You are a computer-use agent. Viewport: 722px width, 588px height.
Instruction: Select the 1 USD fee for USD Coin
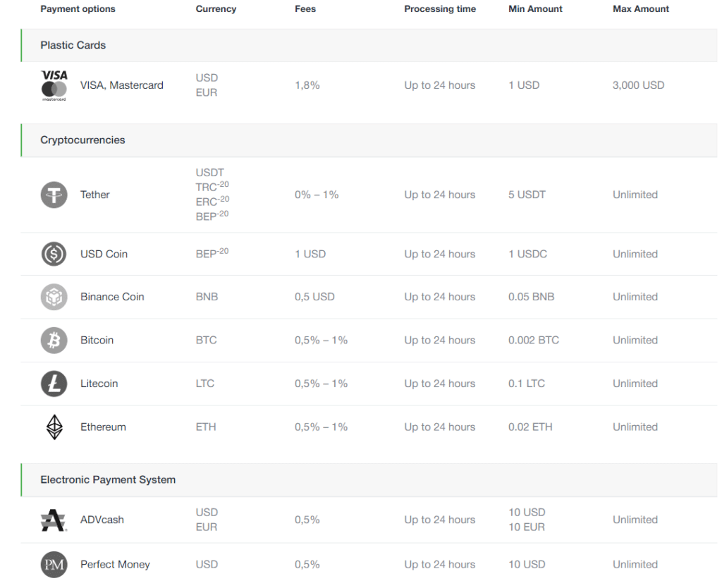tap(310, 255)
